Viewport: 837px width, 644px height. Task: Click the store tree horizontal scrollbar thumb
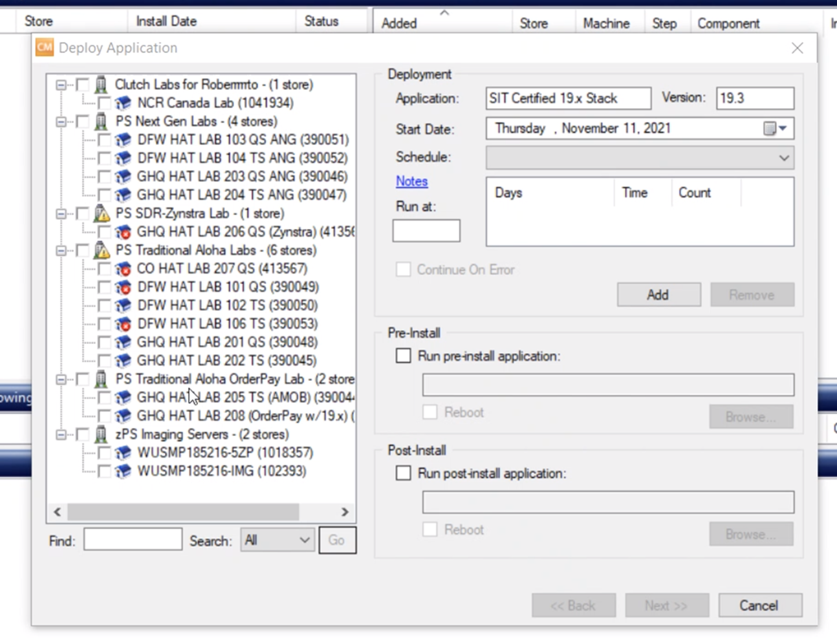[x=183, y=512]
